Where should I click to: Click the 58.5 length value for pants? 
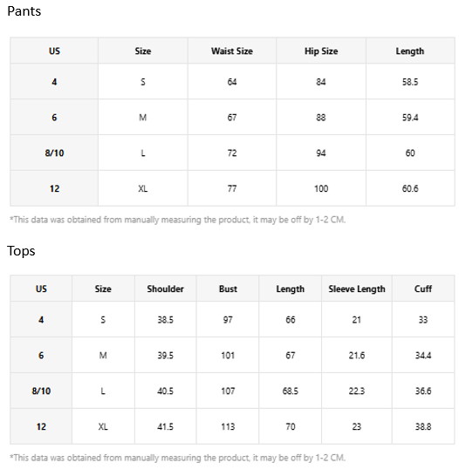click(x=410, y=82)
